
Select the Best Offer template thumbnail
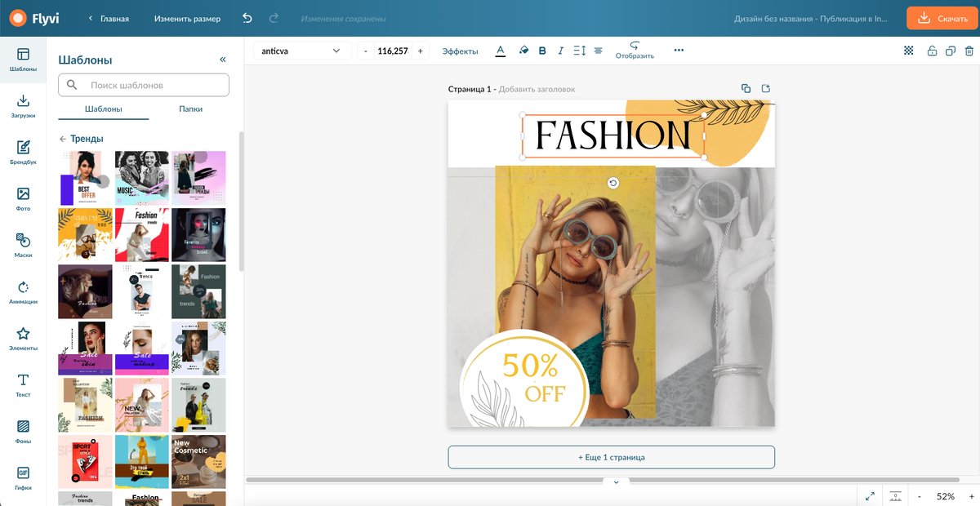click(85, 178)
